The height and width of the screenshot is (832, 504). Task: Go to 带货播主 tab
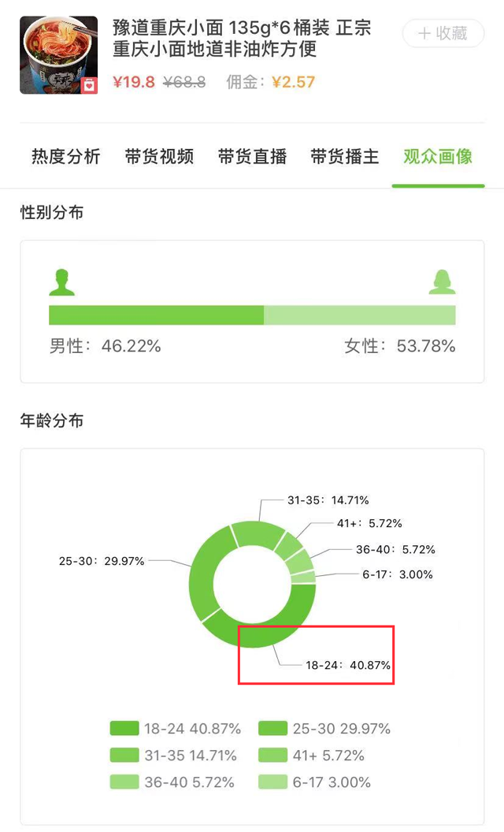pyautogui.click(x=345, y=157)
